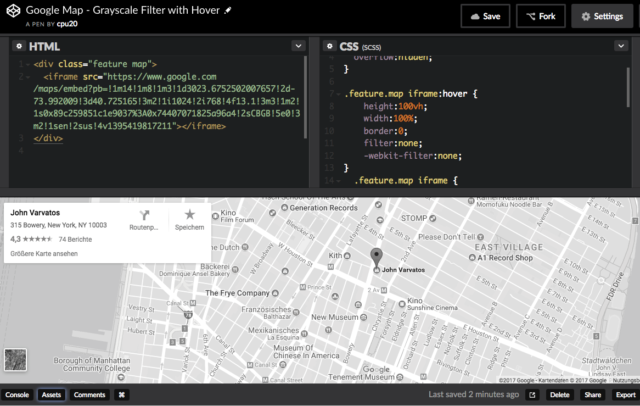Screen dimensions: 640x406
Task: Expand CSS panel dropdown chevron
Action: [x=621, y=46]
